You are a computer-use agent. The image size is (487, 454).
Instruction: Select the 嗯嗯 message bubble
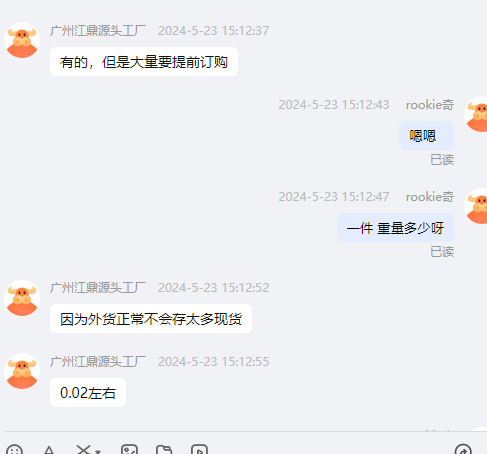426,136
